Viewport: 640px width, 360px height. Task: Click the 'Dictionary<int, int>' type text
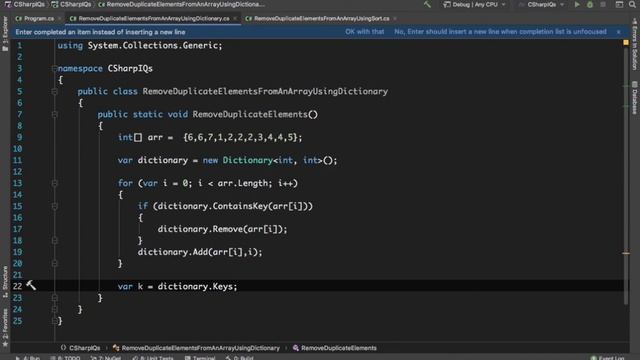[273, 160]
